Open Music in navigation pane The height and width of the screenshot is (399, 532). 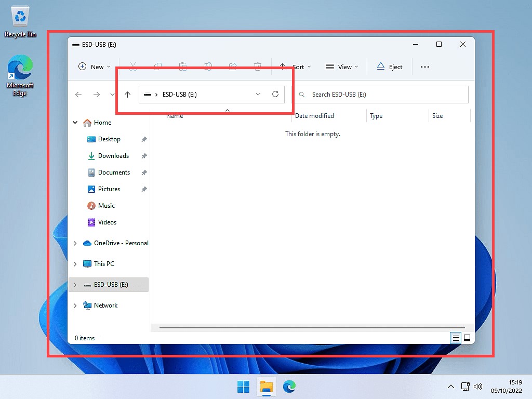tap(101, 206)
